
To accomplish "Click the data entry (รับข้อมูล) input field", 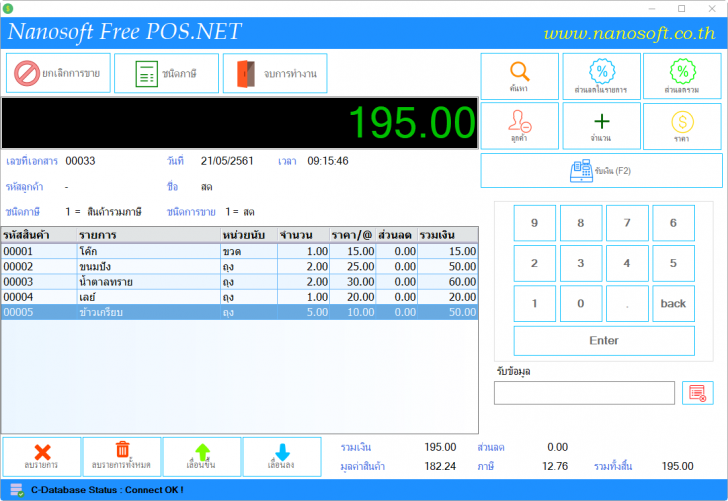I will (584, 393).
